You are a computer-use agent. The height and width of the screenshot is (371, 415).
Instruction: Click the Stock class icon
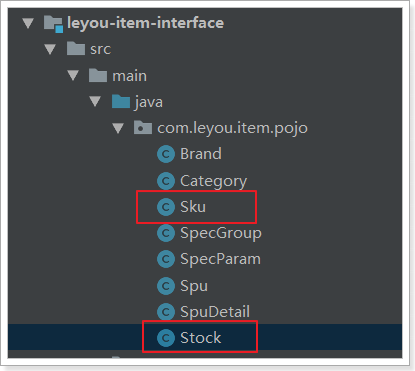coord(166,338)
